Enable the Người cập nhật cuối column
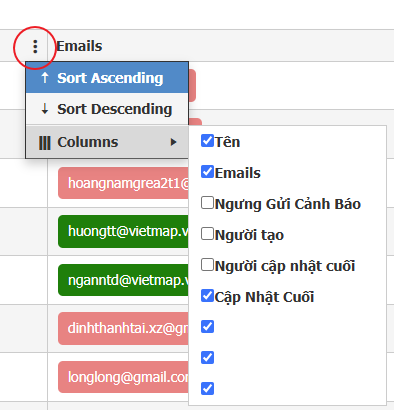The width and height of the screenshot is (394, 410). click(207, 265)
